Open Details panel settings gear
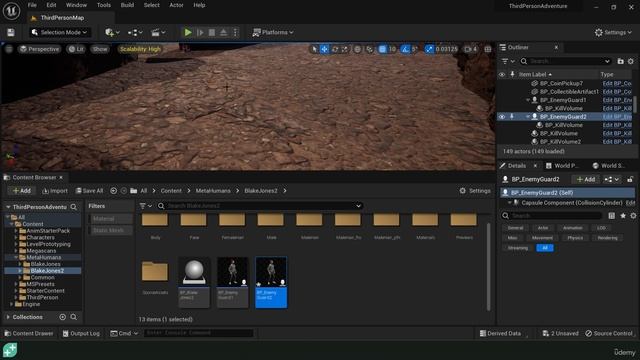This screenshot has width=640, height=360. (633, 216)
